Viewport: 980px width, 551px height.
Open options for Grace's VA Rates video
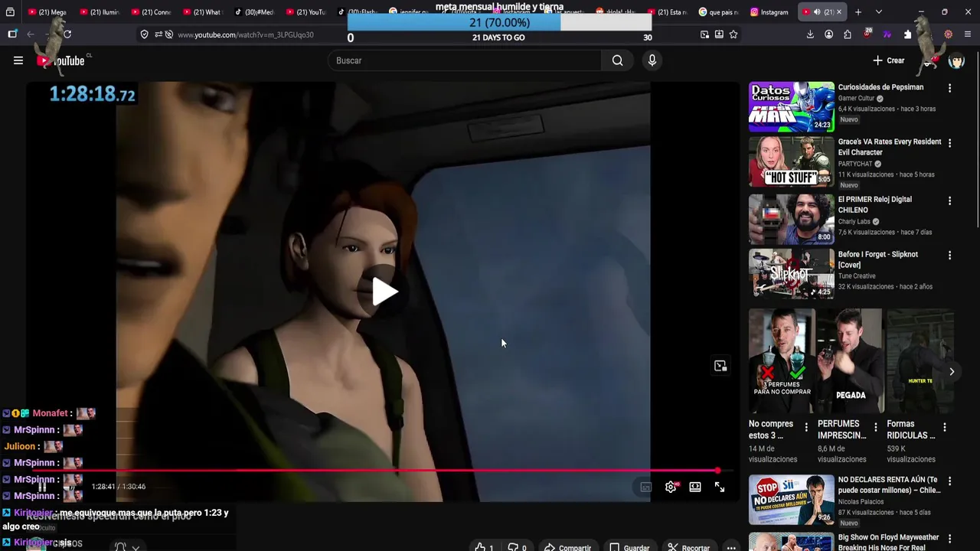[x=949, y=143]
